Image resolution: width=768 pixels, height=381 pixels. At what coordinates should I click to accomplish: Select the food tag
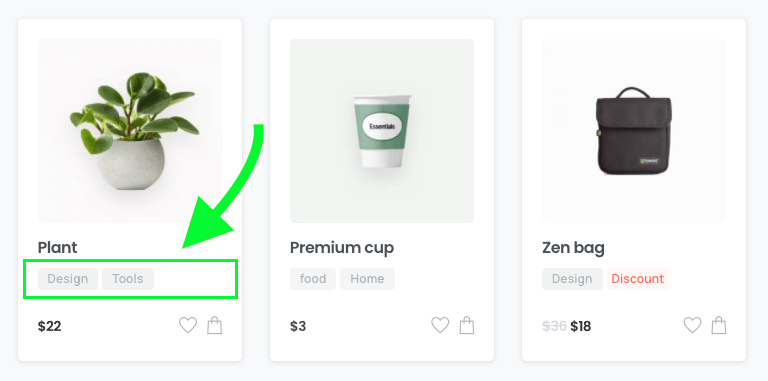click(x=313, y=279)
